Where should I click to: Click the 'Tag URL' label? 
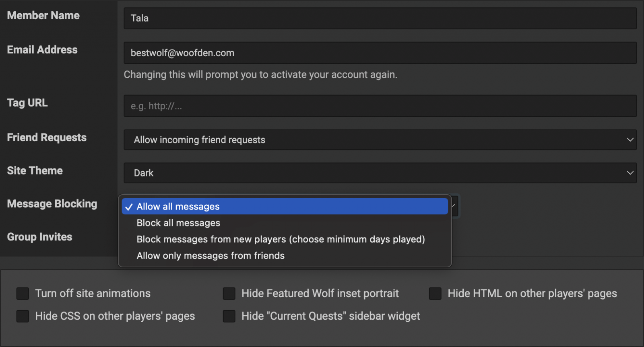27,103
